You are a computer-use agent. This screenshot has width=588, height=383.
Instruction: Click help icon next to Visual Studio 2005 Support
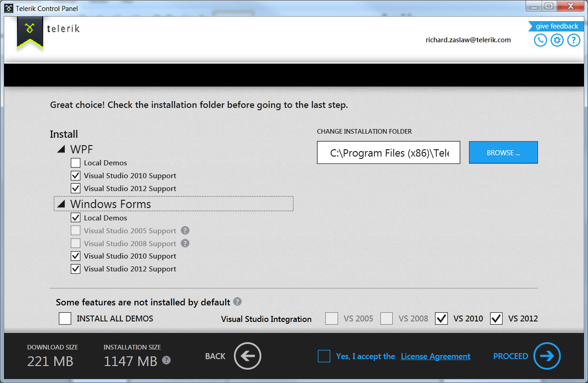coord(185,231)
